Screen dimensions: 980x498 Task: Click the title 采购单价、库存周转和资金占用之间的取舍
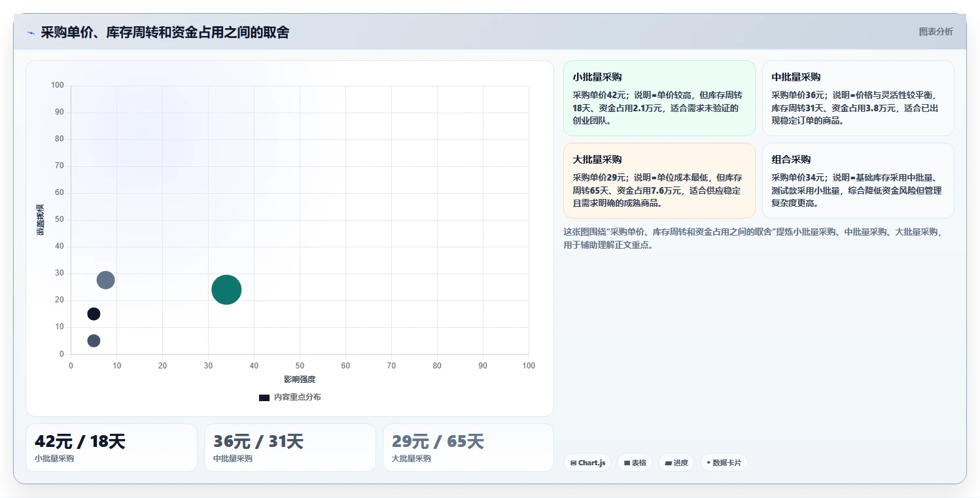click(165, 32)
